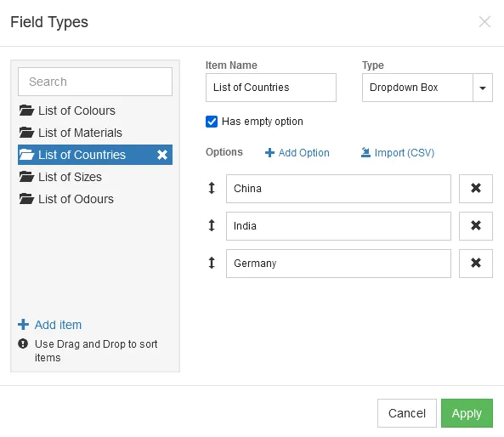Click folder icon next to List of Odours
504x437 pixels.
26,199
